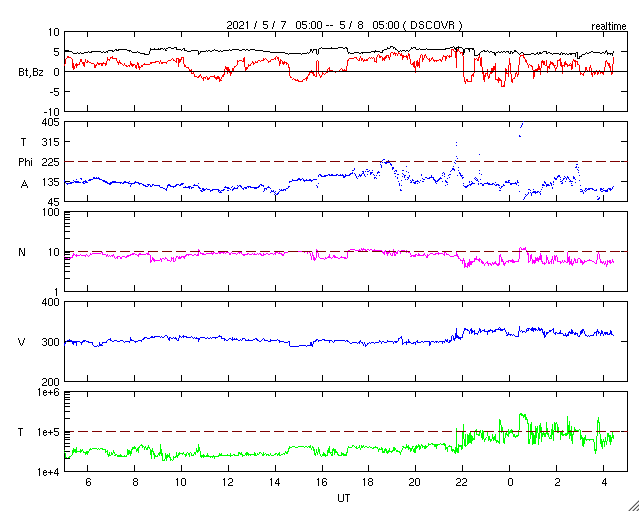Click the '12' hour label on the time axis

[x=228, y=482]
